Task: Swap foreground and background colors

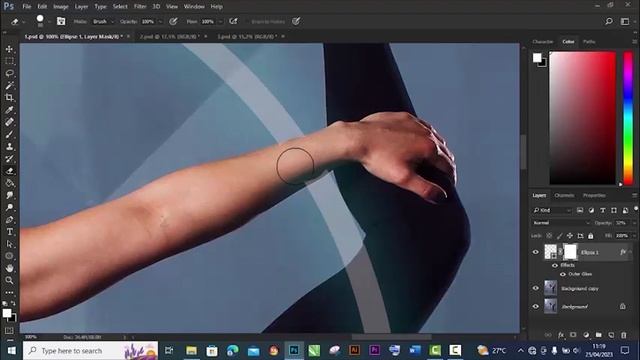Action: click(13, 303)
